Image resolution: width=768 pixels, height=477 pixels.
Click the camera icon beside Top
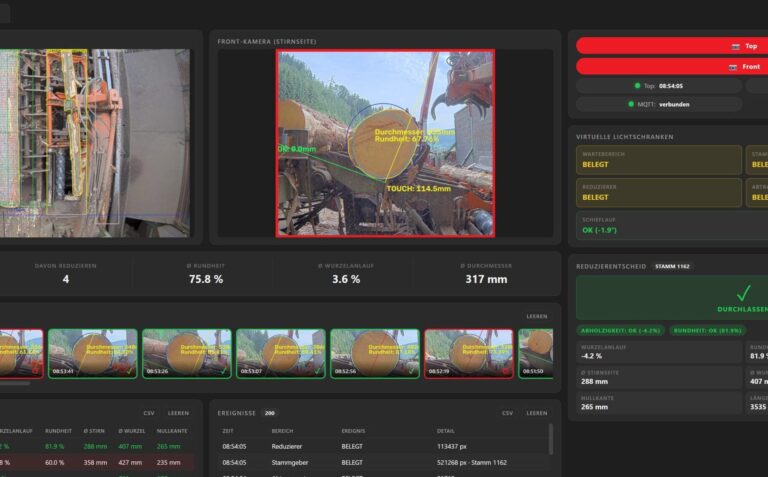735,47
